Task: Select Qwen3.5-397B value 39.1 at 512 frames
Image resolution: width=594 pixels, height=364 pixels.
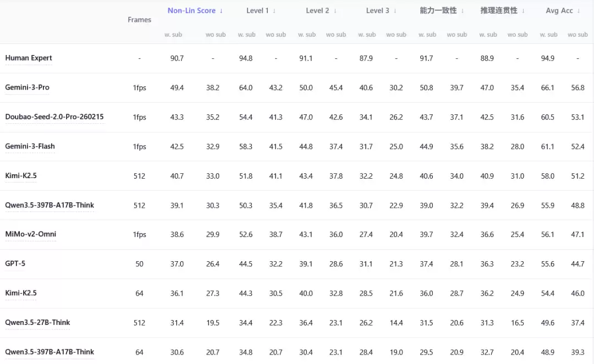Action: click(177, 206)
